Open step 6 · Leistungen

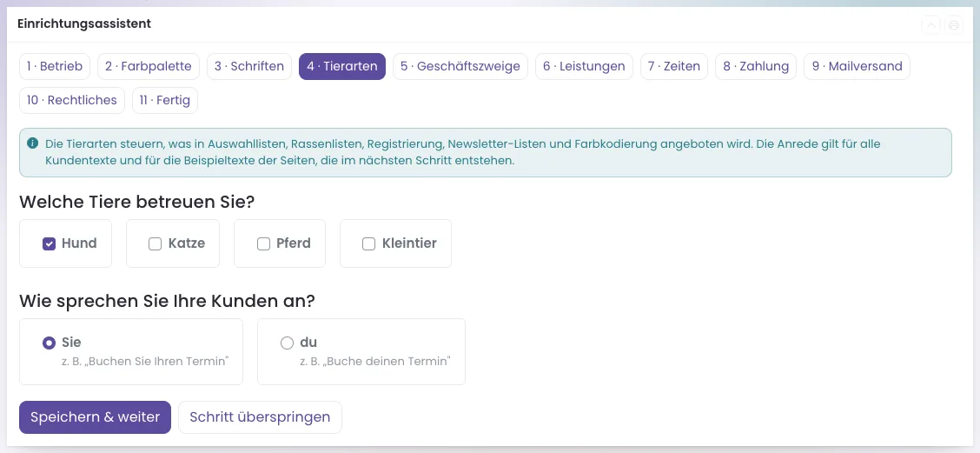coord(585,66)
